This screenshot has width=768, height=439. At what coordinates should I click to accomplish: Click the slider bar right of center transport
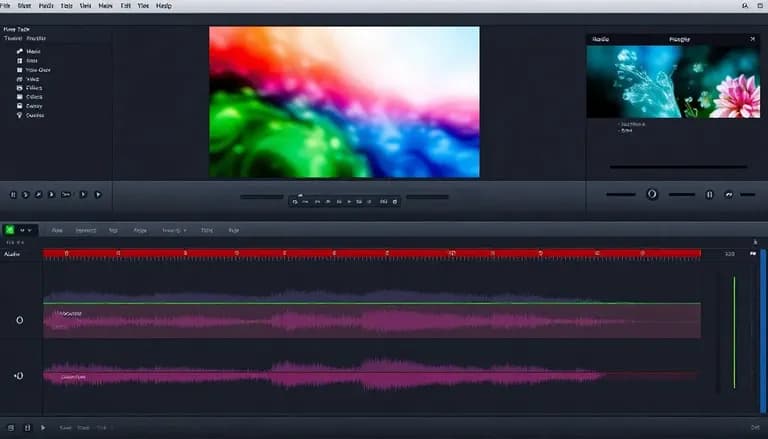click(x=427, y=197)
